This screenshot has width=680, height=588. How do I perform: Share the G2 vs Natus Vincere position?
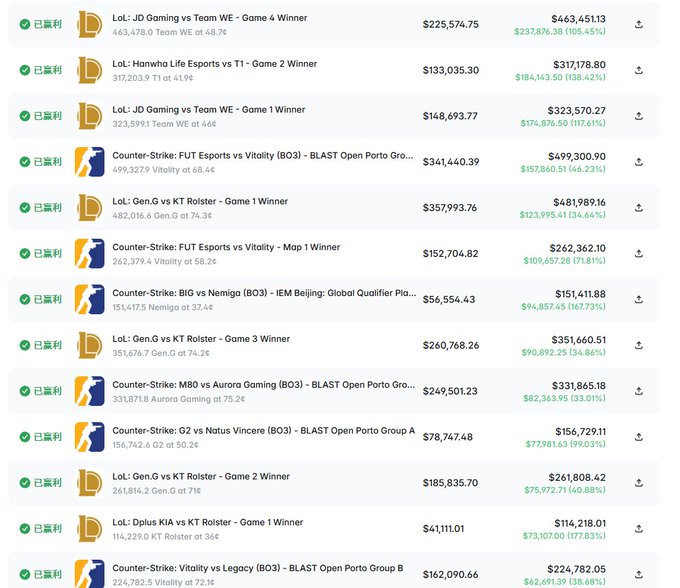point(638,437)
